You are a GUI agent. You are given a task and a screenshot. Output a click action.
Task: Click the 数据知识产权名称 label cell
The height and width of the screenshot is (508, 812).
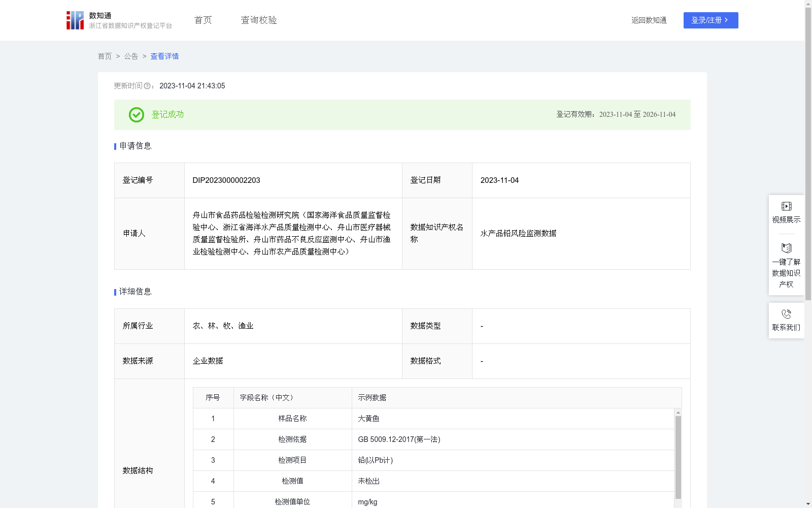coord(437,234)
